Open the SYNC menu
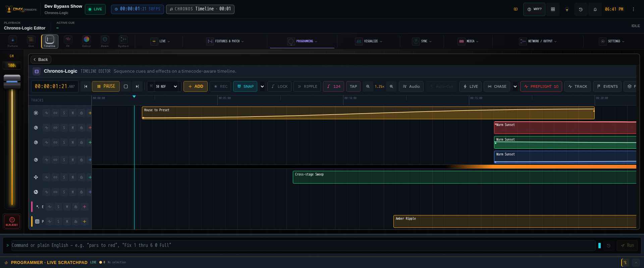Viewport: 644px width, 268px height. tap(422, 41)
